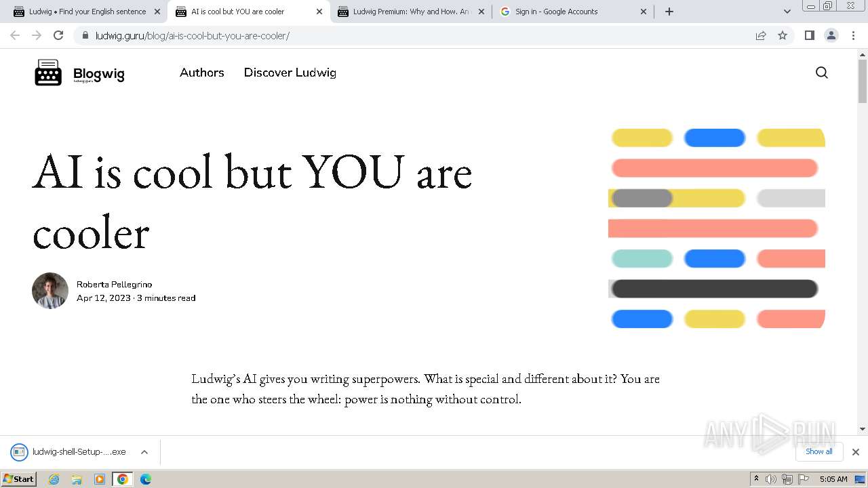Viewport: 868px width, 488px height.
Task: Open File Explorer from taskbar
Action: point(77,479)
